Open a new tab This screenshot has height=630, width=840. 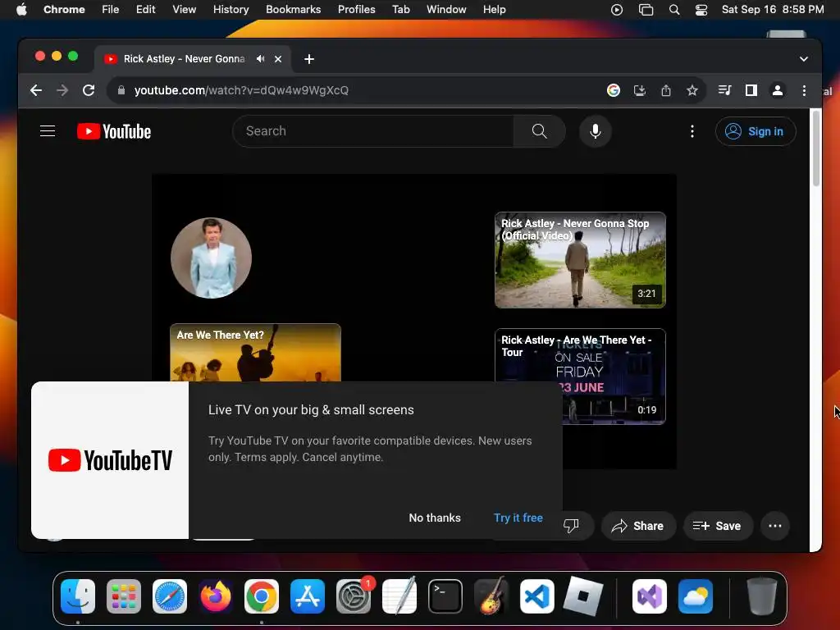[309, 59]
